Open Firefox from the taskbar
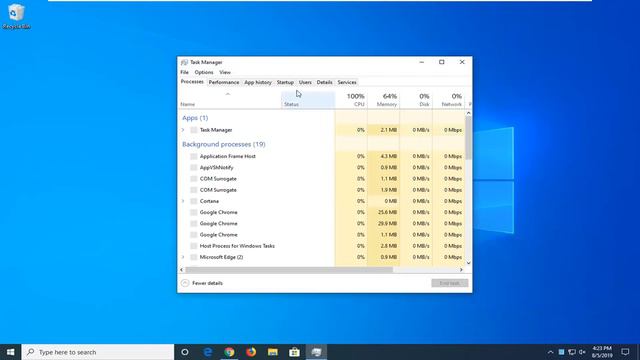 click(251, 352)
